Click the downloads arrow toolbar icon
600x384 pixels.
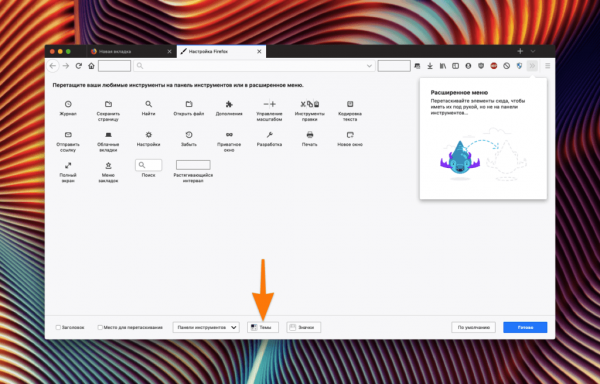coord(430,66)
